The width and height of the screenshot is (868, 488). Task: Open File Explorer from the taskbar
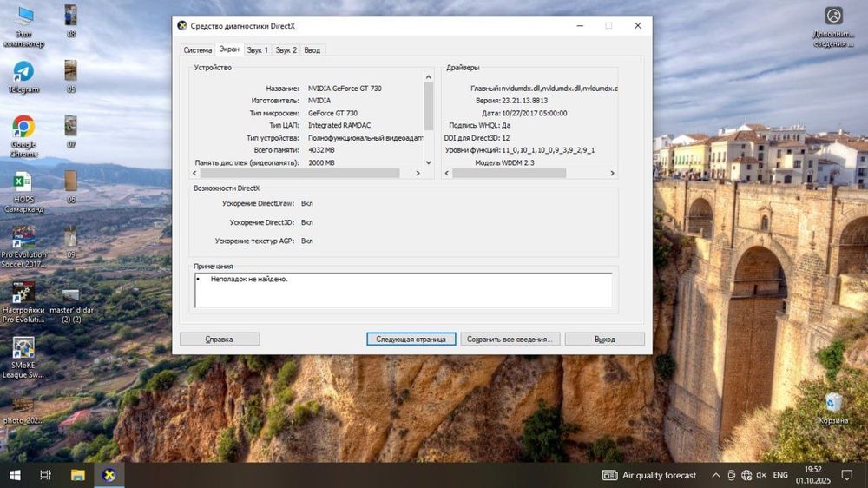[77, 475]
